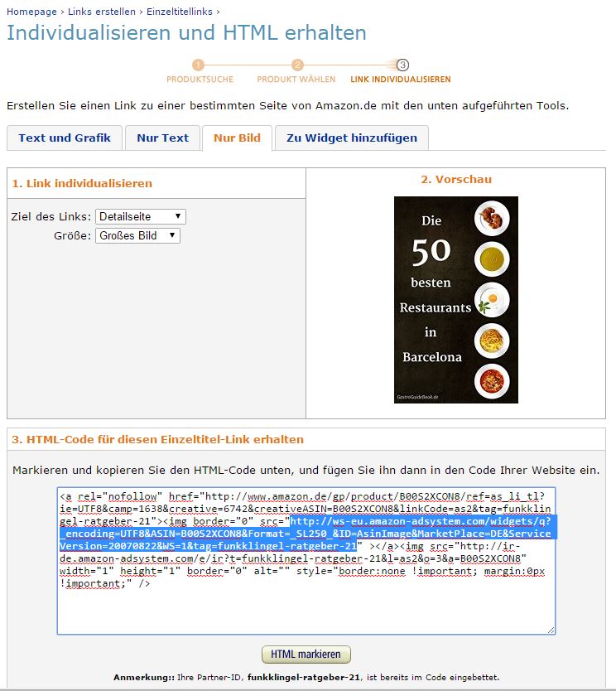Open Zu Widget hinzufügen tab
This screenshot has height=691, width=616.
click(352, 138)
